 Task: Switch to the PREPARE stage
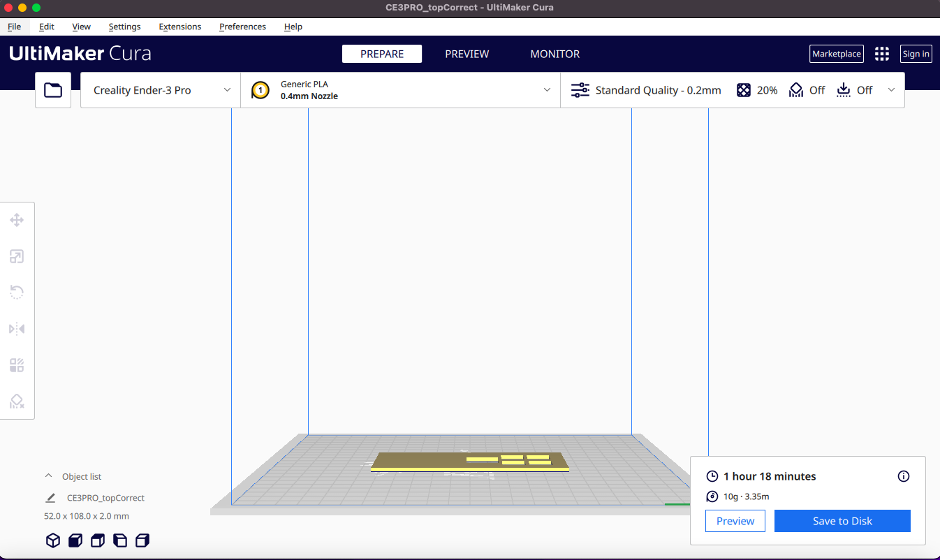[382, 54]
